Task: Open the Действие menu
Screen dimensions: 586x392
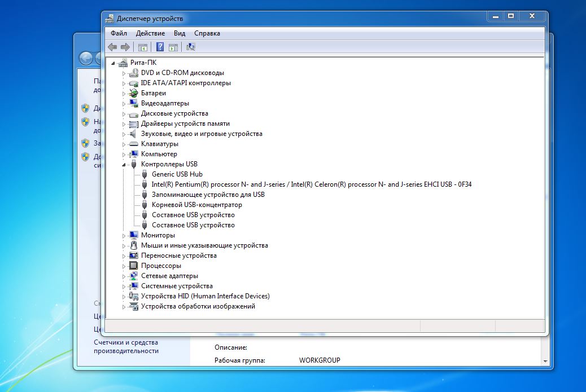Action: pyautogui.click(x=150, y=33)
